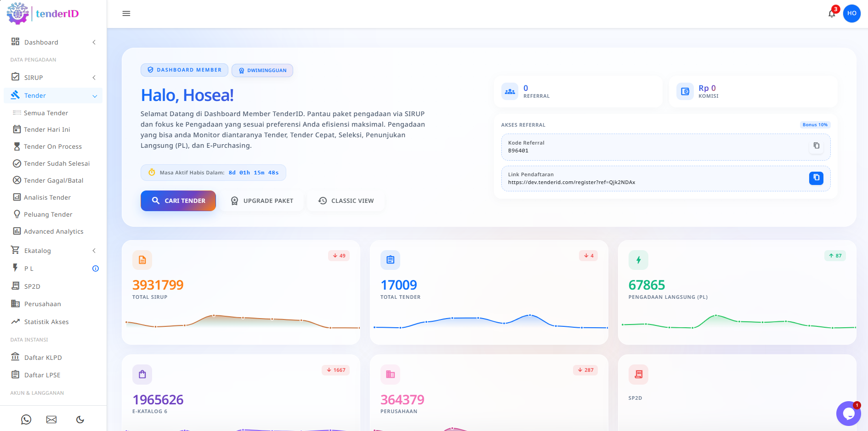Toggle dark mode moon icon
Screen dimensions: 868x431
point(80,419)
